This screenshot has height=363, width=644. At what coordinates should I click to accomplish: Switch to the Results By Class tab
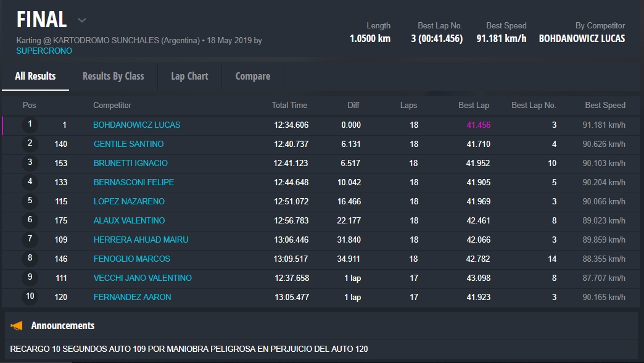pos(113,76)
